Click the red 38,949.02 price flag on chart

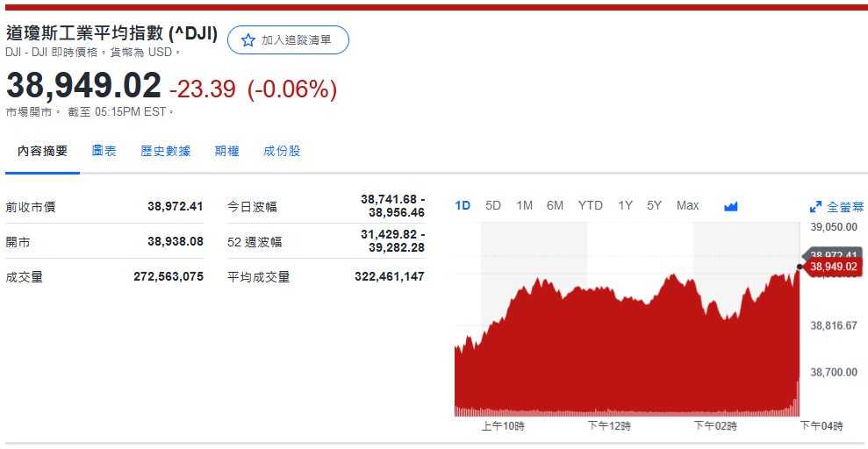pos(833,267)
